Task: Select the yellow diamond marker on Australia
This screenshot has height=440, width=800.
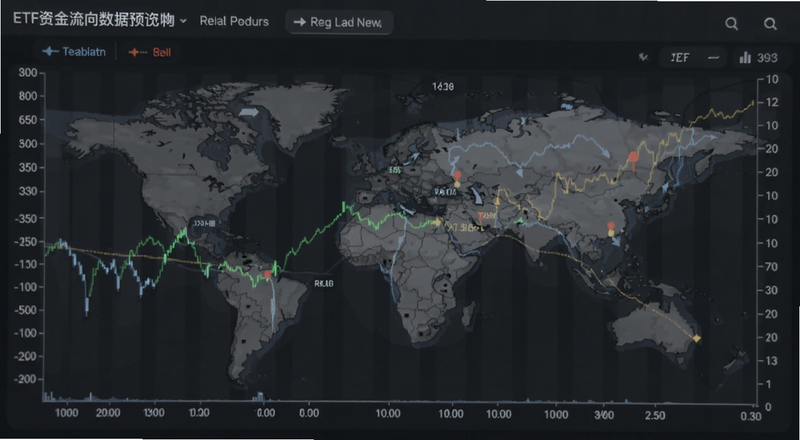Action: (x=696, y=338)
